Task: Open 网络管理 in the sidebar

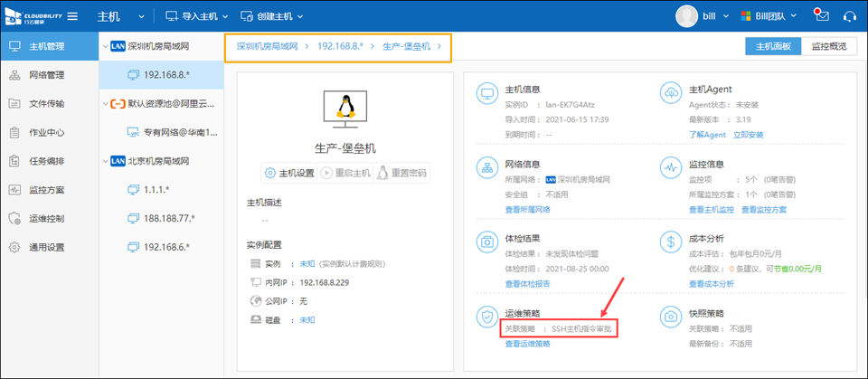Action: click(46, 75)
